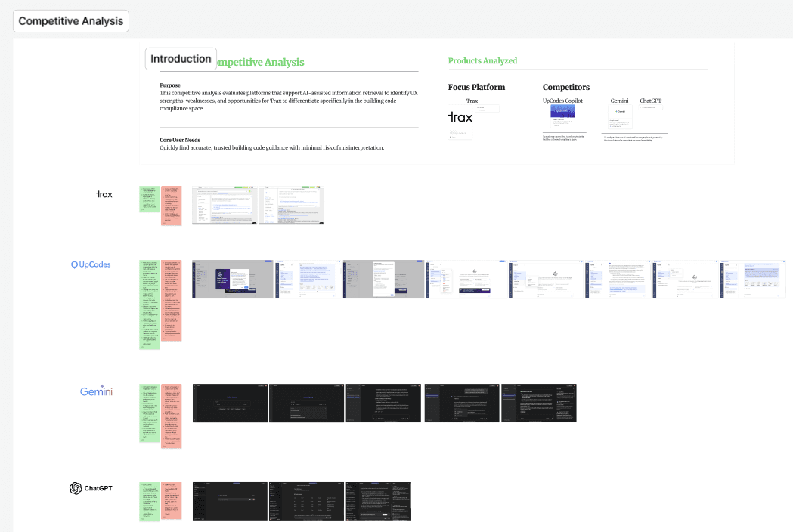The image size is (793, 532).
Task: Open UpCodes screenshot with white dialog on gray
Action: [x=383, y=279]
